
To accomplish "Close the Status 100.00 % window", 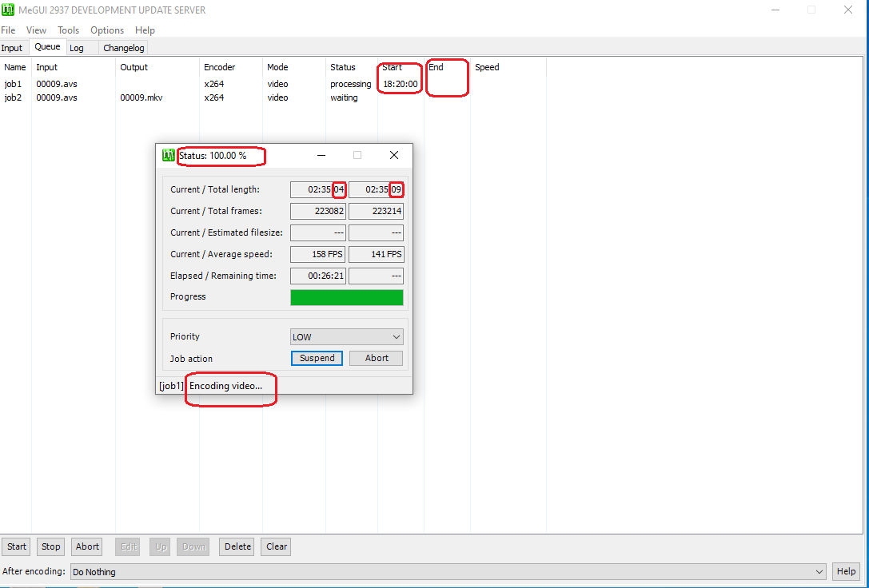I will [394, 155].
